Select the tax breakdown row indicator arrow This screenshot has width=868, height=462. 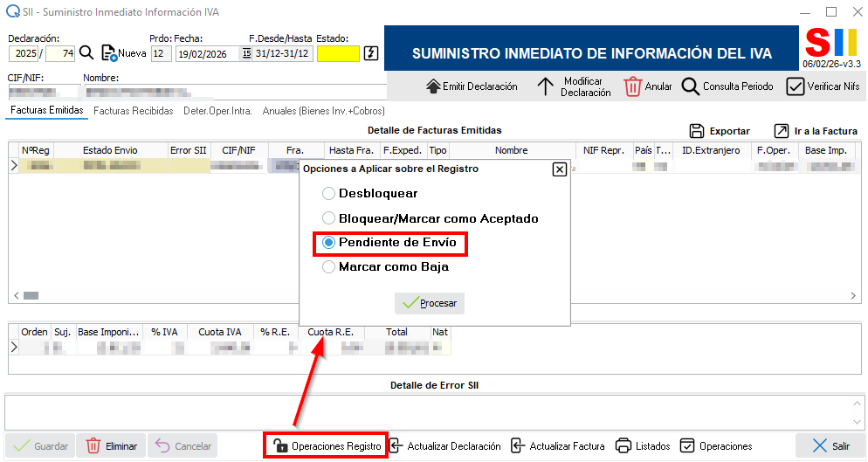tap(14, 348)
